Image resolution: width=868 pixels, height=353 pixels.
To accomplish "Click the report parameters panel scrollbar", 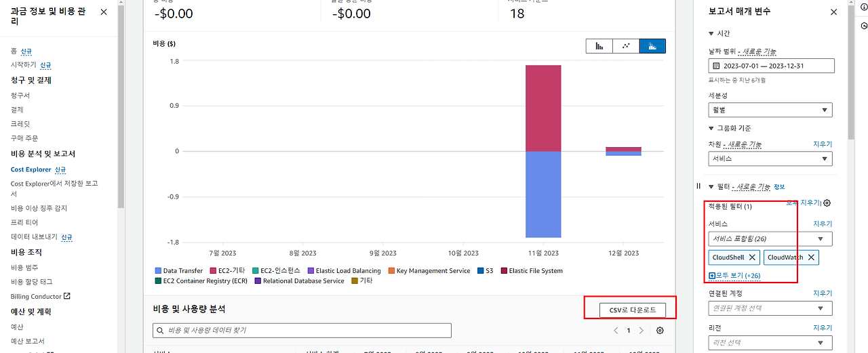I will [852, 73].
